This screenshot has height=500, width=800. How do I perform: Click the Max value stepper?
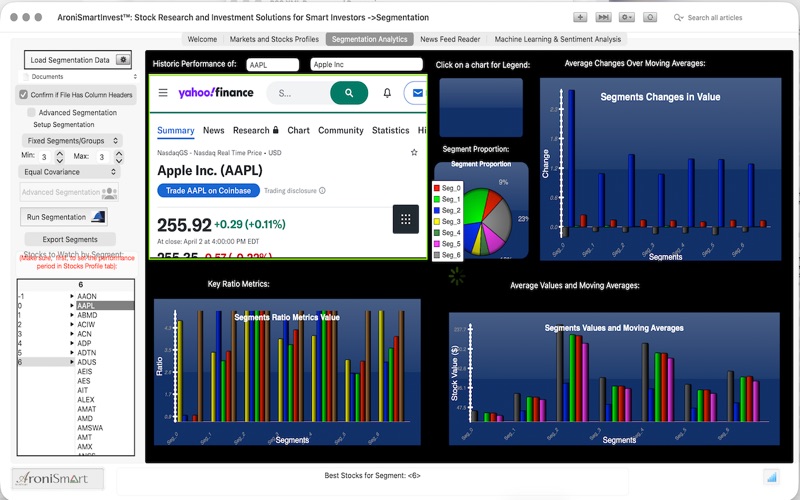tap(119, 157)
